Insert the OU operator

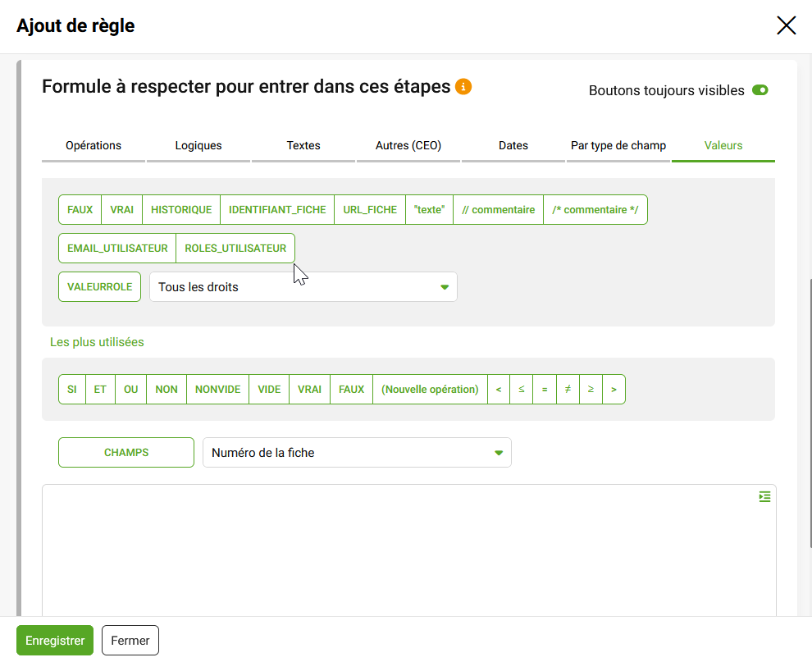pyautogui.click(x=130, y=390)
